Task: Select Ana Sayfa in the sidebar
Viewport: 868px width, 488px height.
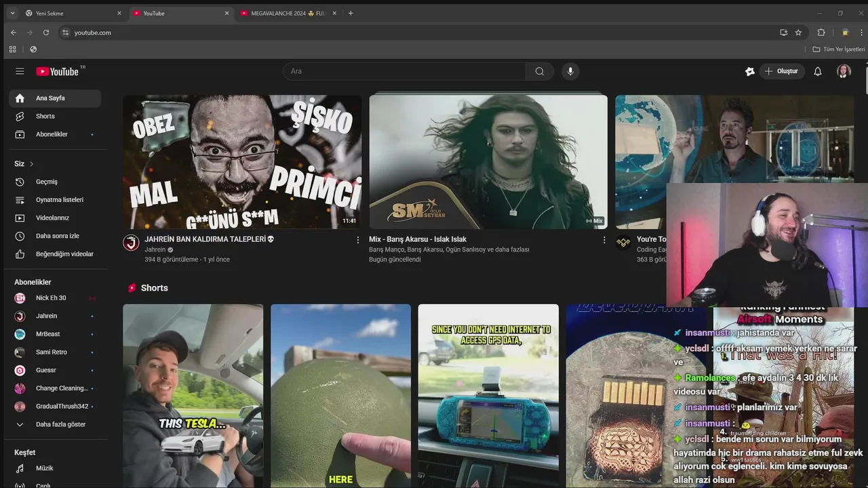Action: (x=55, y=98)
